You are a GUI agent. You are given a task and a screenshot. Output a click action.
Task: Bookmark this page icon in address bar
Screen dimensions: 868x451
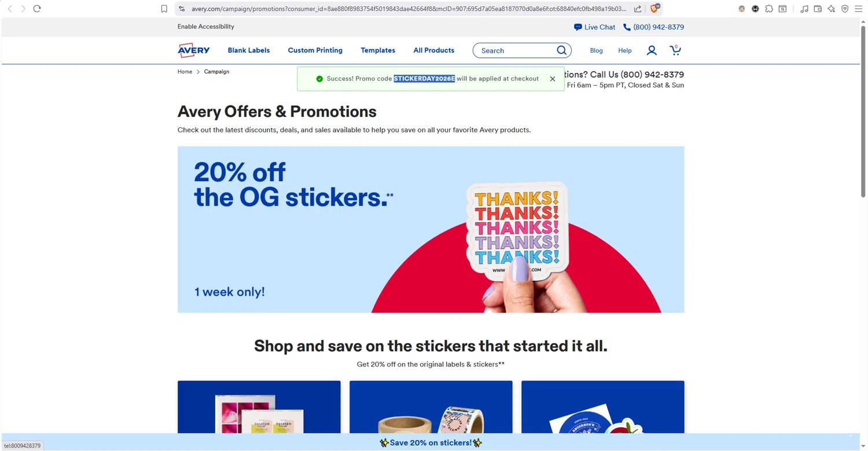point(164,9)
